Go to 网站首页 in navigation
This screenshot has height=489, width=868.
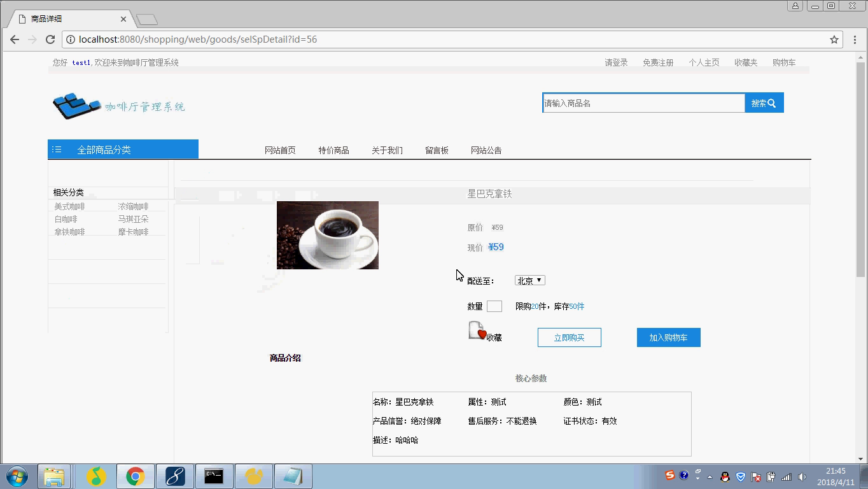(x=280, y=150)
